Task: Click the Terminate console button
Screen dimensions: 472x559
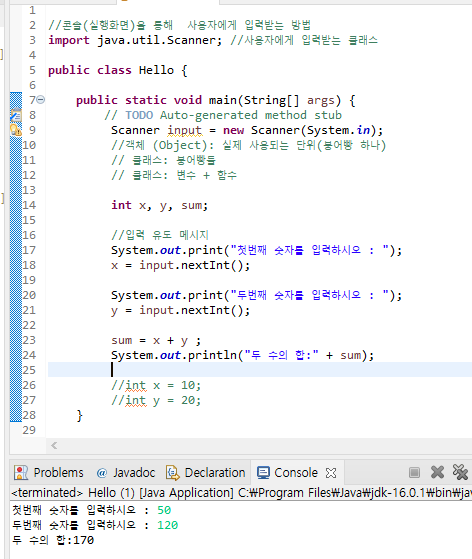Action: click(x=414, y=473)
